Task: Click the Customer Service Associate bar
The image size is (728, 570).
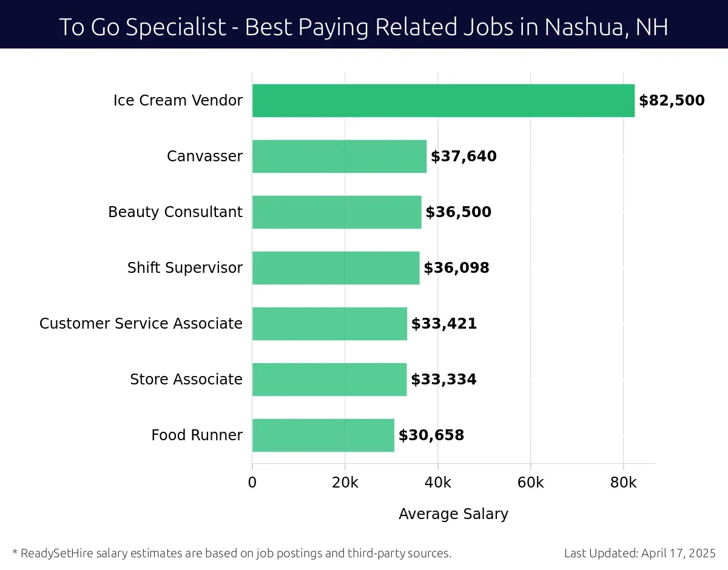Action: (329, 324)
